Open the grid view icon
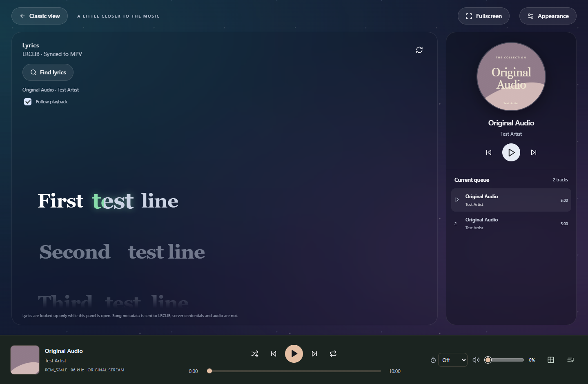The height and width of the screenshot is (384, 588). pos(551,360)
